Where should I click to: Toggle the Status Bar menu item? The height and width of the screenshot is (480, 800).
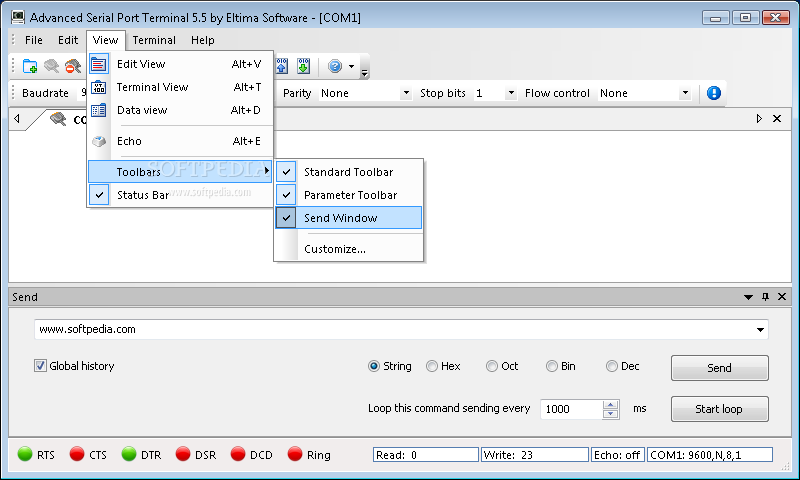(180, 195)
